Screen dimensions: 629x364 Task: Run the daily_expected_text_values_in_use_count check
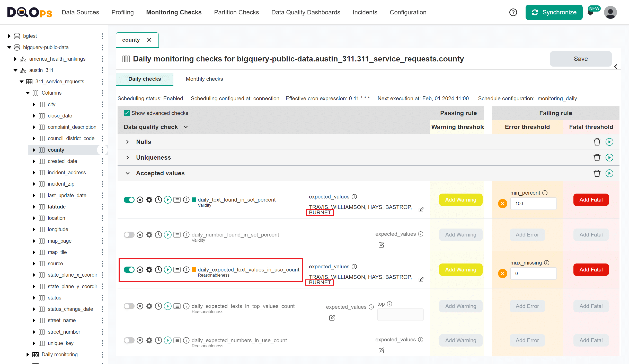coord(167,270)
